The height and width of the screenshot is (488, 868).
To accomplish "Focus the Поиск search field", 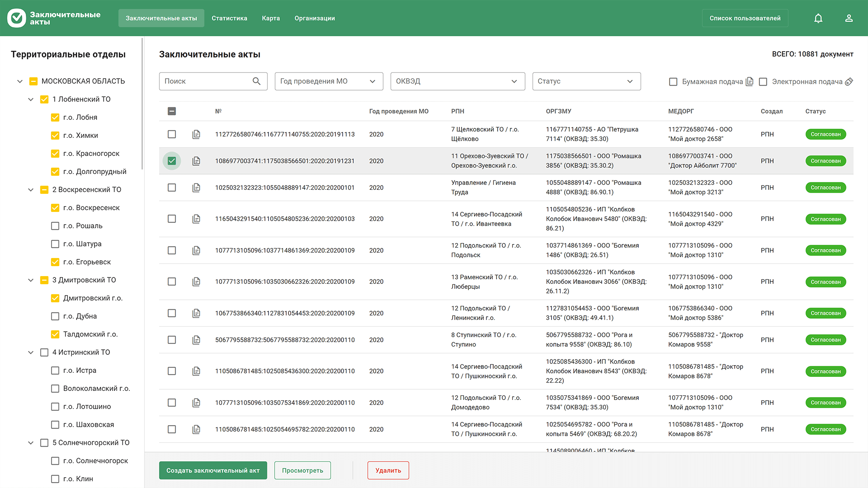I will click(x=213, y=81).
